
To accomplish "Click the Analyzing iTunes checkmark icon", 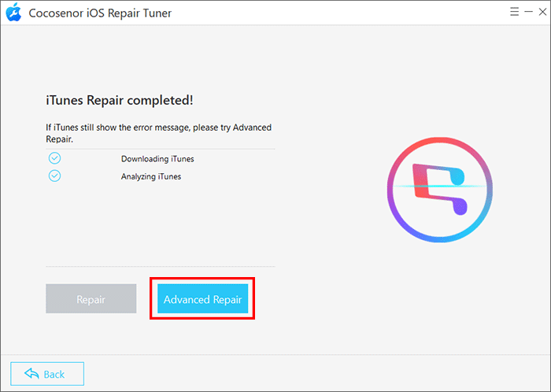I will point(54,176).
